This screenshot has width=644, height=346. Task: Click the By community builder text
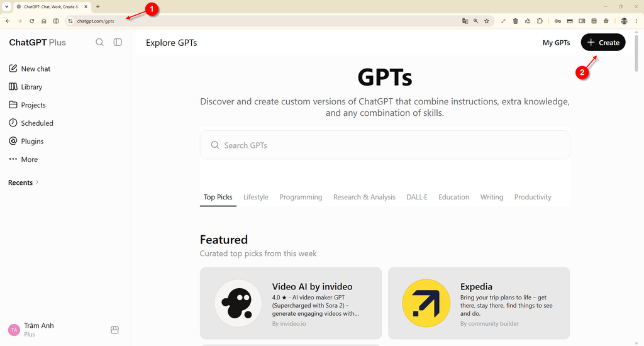(489, 324)
